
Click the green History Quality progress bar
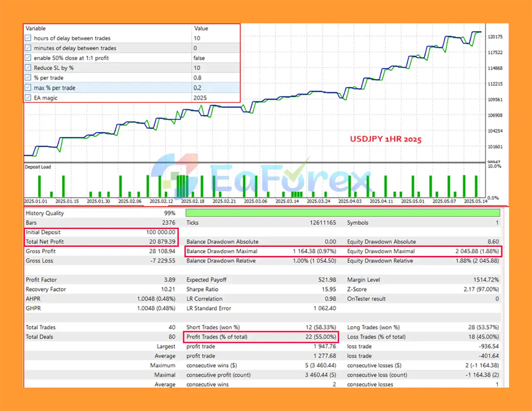(342, 213)
